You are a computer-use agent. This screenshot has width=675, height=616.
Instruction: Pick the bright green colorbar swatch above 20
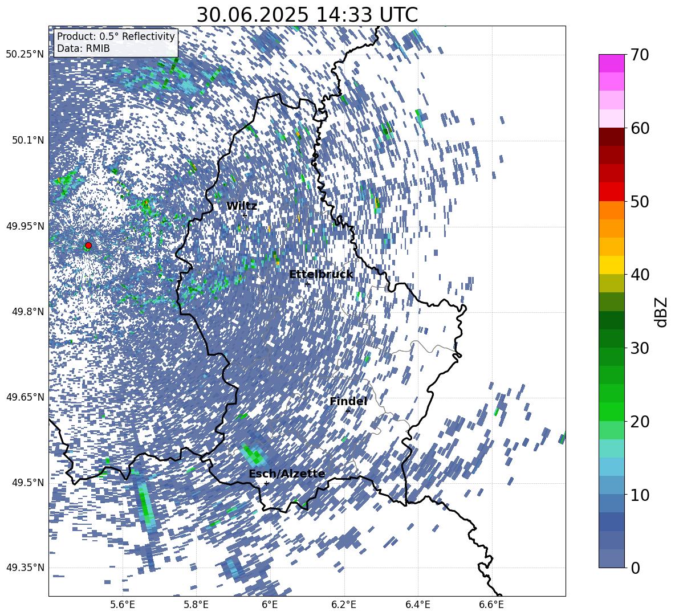click(x=611, y=411)
